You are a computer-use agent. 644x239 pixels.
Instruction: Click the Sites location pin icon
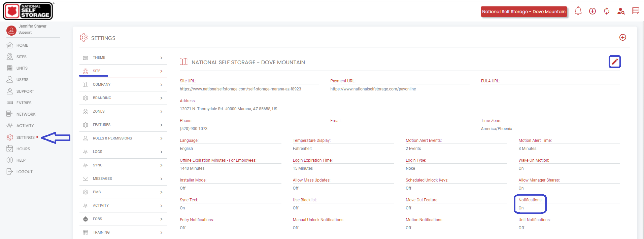tap(10, 56)
